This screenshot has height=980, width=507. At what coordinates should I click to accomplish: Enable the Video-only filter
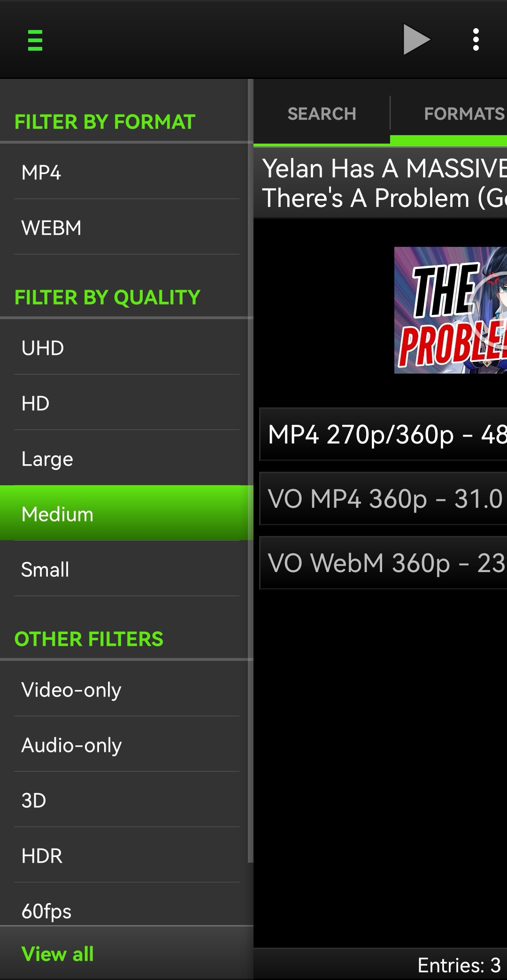[x=127, y=689]
